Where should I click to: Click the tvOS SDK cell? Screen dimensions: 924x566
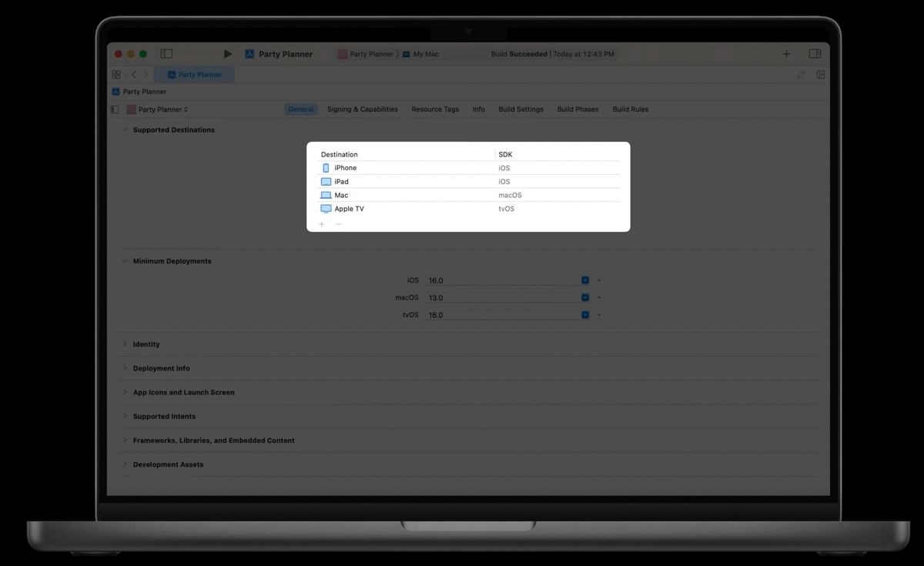pyautogui.click(x=506, y=209)
